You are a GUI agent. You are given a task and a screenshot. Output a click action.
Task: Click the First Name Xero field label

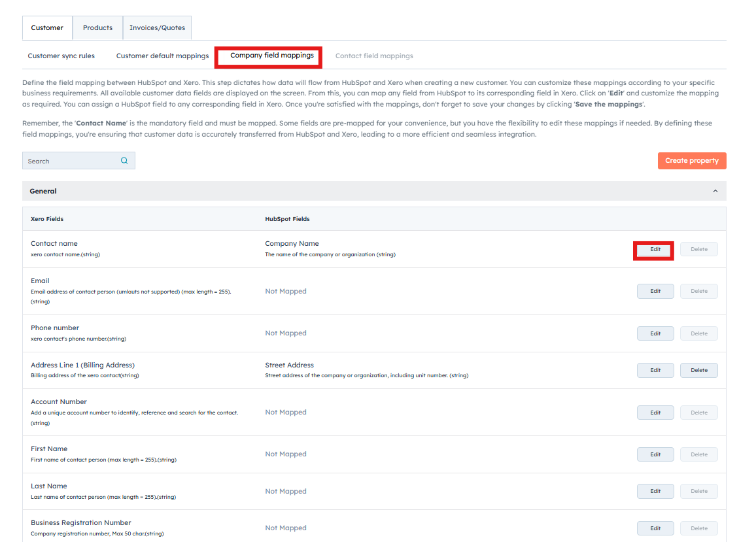click(49, 449)
